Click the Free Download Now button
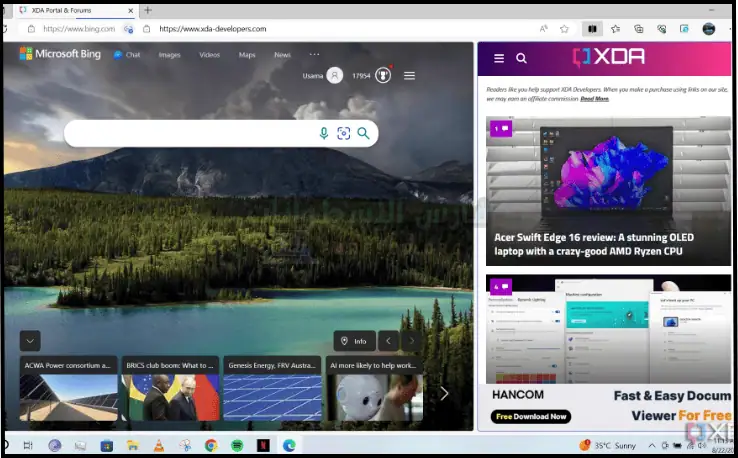The height and width of the screenshot is (458, 738). [x=531, y=416]
